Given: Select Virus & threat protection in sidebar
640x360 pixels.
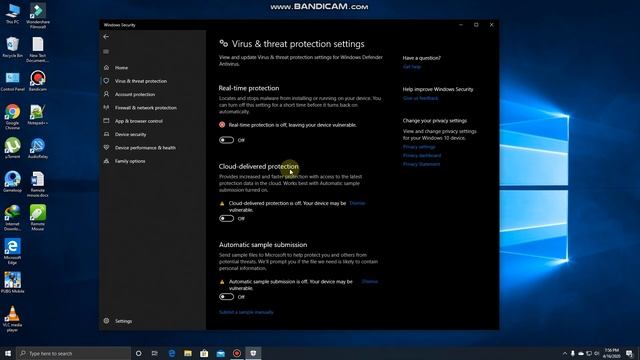Looking at the screenshot, I should pyautogui.click(x=141, y=81).
